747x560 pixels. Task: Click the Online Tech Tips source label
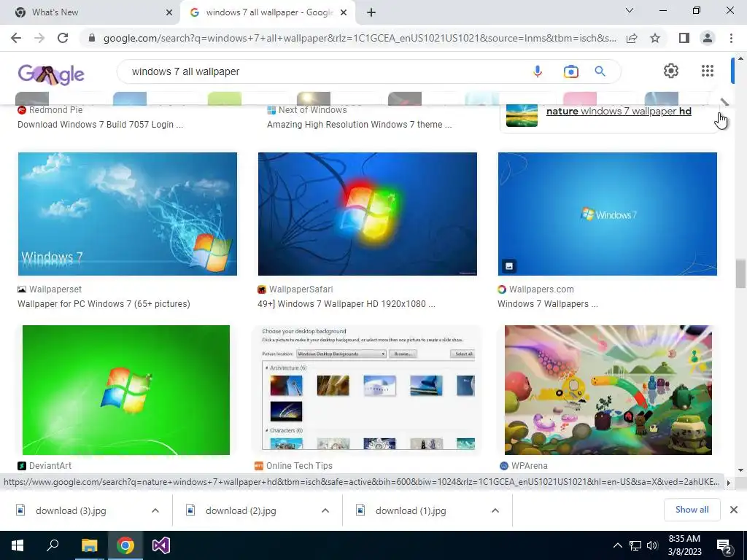coord(299,466)
